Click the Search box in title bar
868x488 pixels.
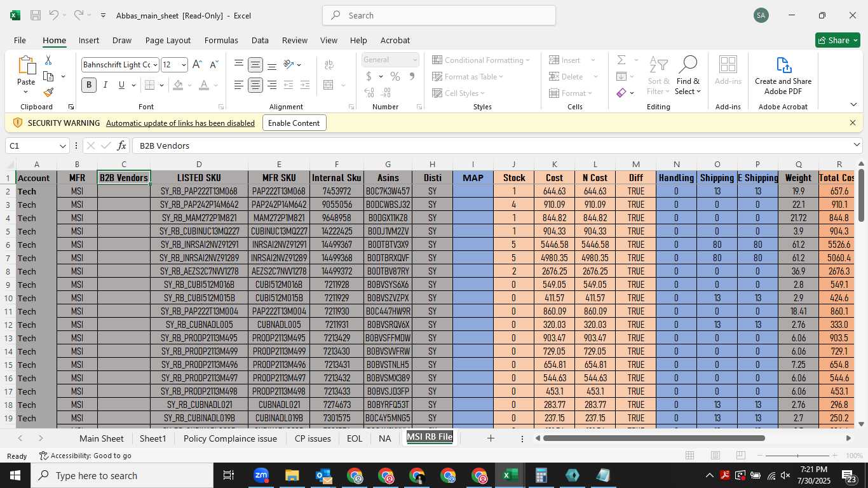pos(439,15)
